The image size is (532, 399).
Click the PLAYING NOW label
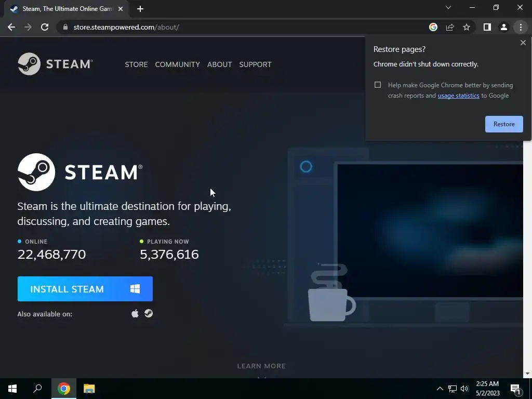(168, 242)
